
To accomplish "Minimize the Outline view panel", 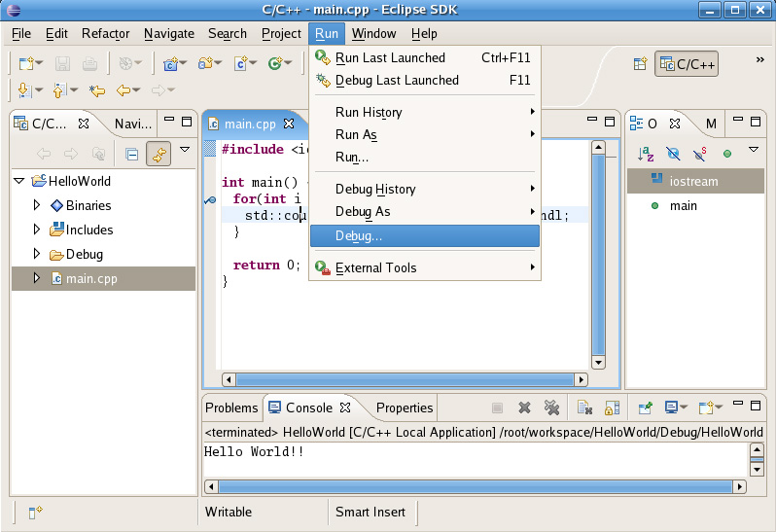I will tap(738, 120).
